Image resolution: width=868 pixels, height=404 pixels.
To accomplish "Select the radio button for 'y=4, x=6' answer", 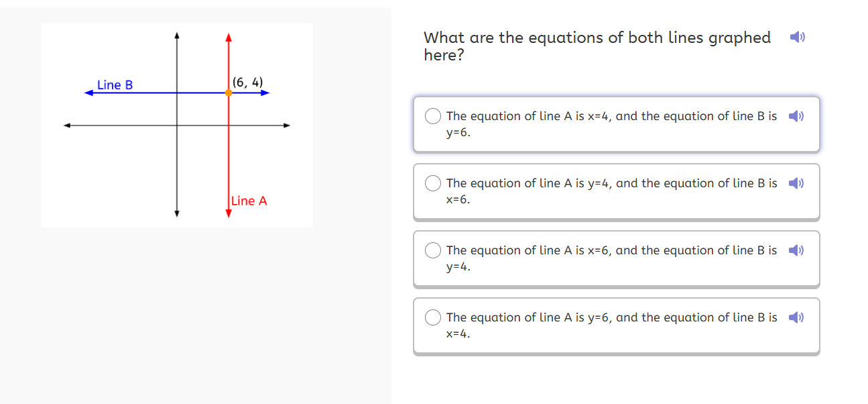I will pyautogui.click(x=433, y=183).
